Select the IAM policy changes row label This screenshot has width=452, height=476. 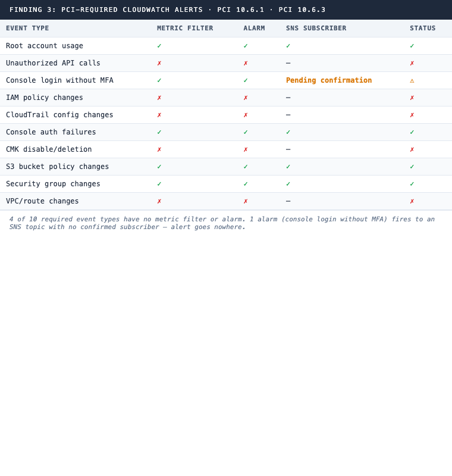click(x=45, y=98)
